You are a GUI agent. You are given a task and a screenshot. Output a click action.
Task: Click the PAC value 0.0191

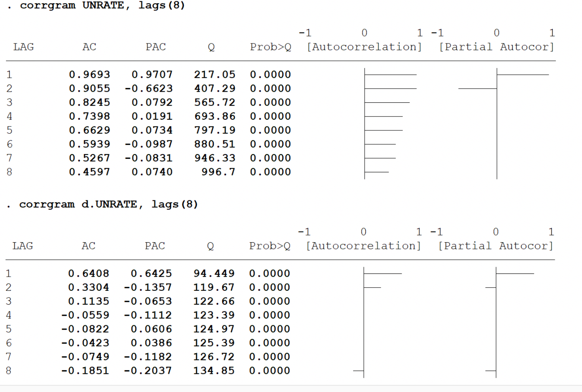152,116
